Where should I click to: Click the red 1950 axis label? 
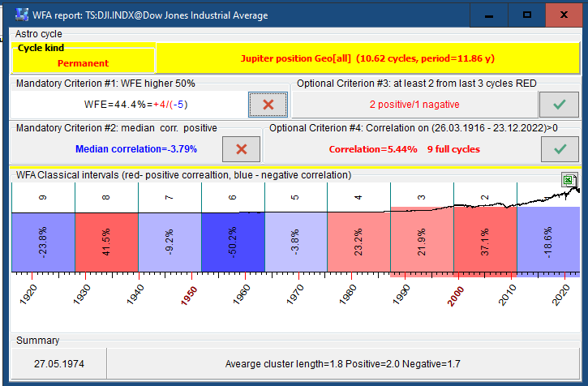coord(189,296)
